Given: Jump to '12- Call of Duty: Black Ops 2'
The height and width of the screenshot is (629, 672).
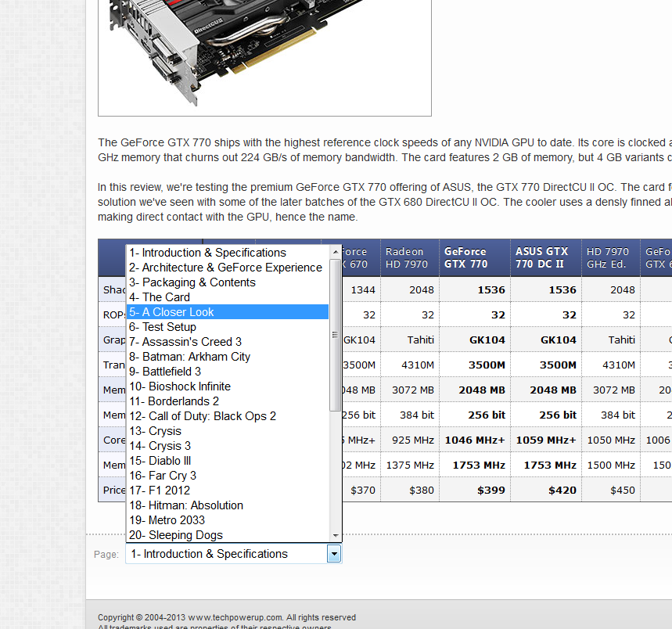Looking at the screenshot, I should [x=228, y=416].
